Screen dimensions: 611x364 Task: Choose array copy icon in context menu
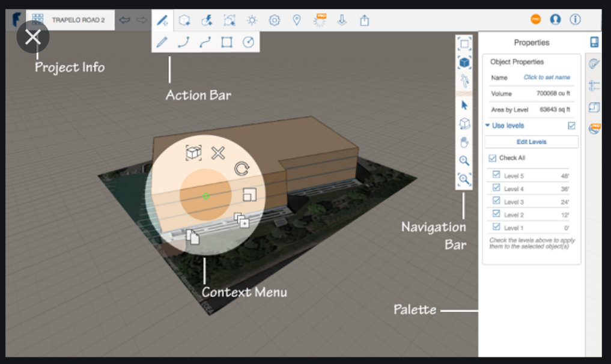(242, 220)
